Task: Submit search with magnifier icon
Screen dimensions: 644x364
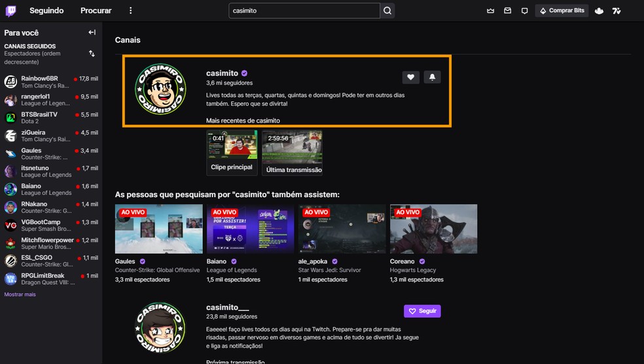Action: [387, 10]
